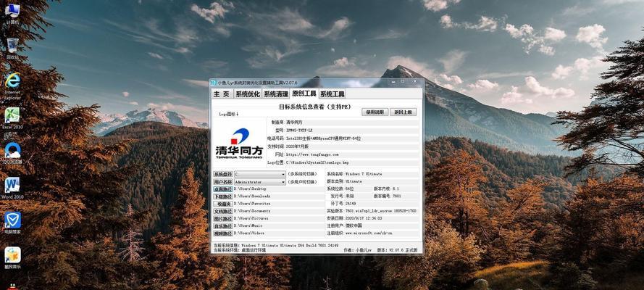Image resolution: width=644 pixels, height=290 pixels.
Task: Expand the Administrator user name dropdown
Action: [x=259, y=181]
